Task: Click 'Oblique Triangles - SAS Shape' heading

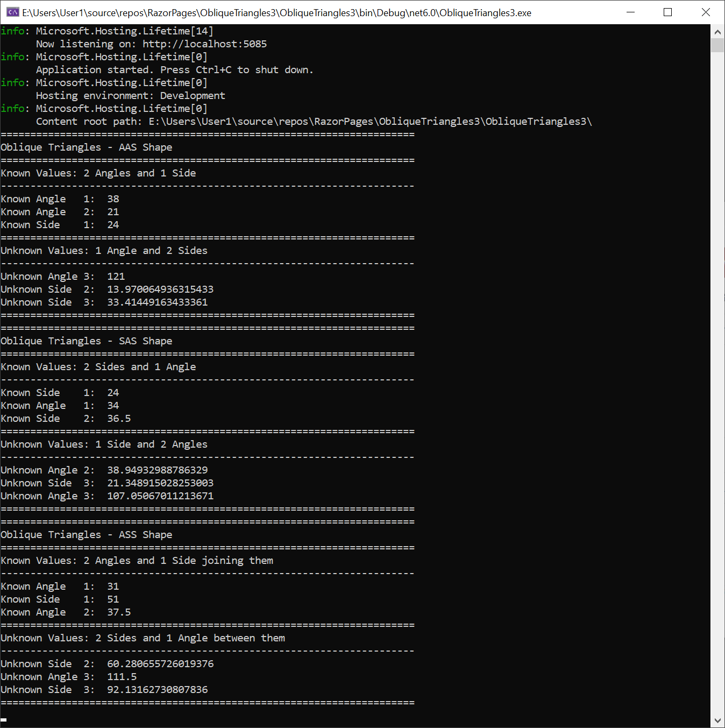Action: [x=87, y=341]
